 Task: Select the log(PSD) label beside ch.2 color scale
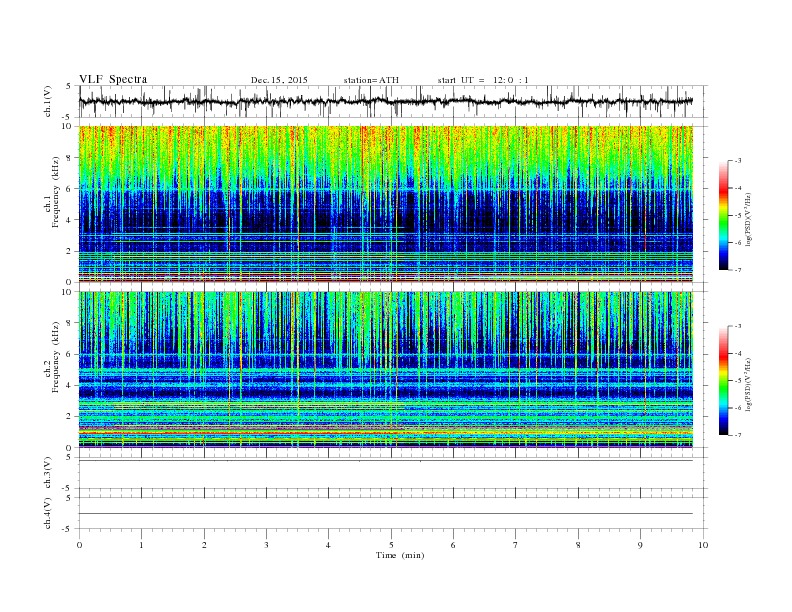(748, 384)
